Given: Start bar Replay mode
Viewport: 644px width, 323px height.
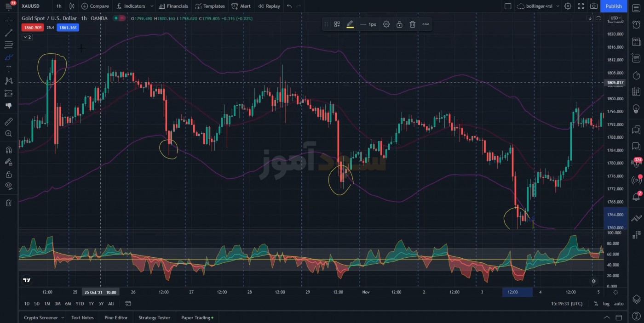Looking at the screenshot, I should pos(269,6).
